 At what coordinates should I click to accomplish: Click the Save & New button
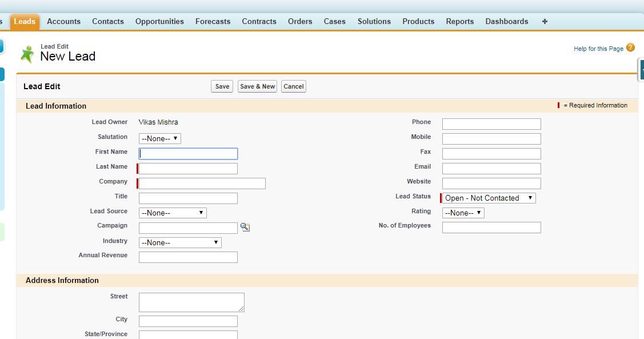(257, 87)
